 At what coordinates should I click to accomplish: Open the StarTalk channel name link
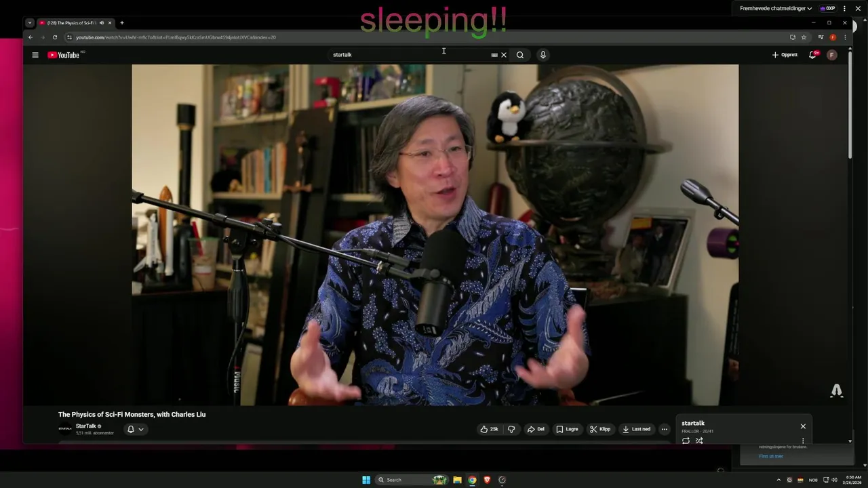pyautogui.click(x=86, y=426)
